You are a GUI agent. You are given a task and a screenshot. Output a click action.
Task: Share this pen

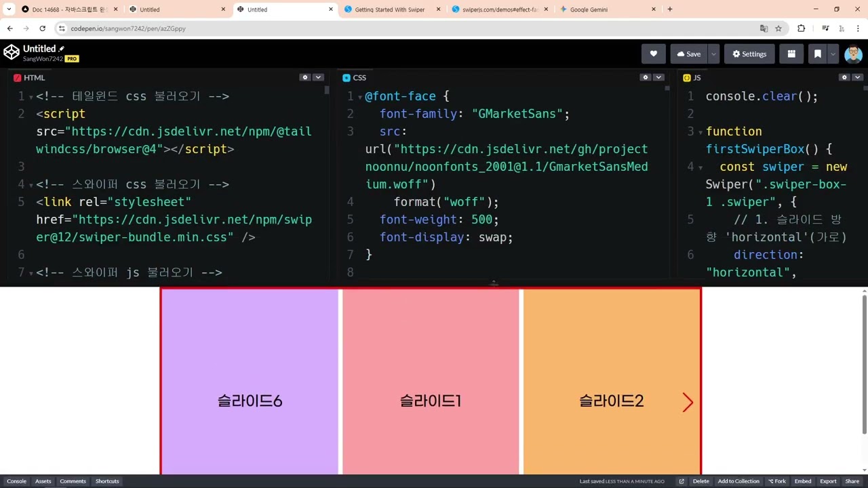(852, 481)
